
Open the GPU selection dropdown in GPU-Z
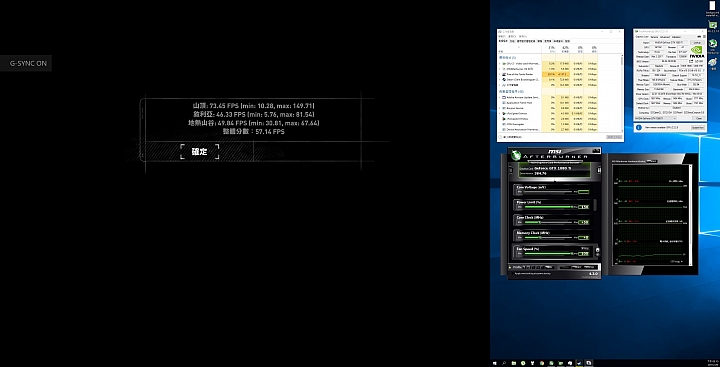pos(655,118)
